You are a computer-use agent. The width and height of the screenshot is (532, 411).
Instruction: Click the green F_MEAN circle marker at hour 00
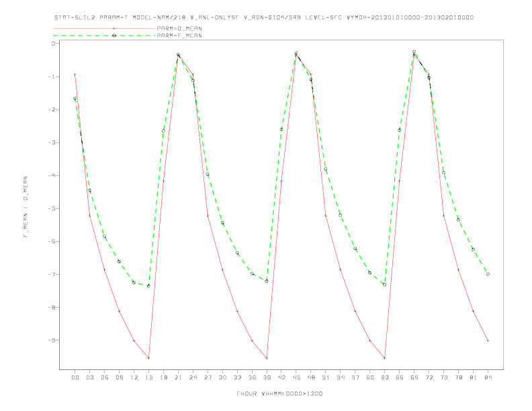pyautogui.click(x=75, y=98)
